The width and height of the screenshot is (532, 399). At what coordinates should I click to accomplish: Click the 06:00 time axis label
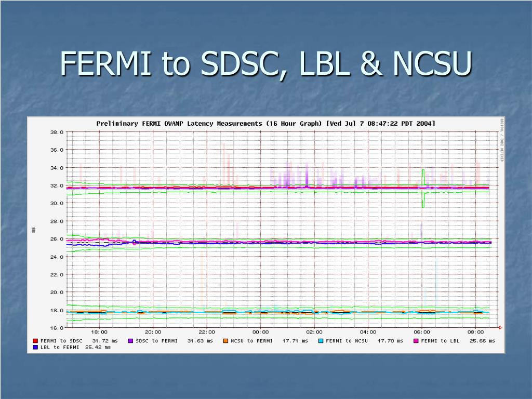pos(422,332)
